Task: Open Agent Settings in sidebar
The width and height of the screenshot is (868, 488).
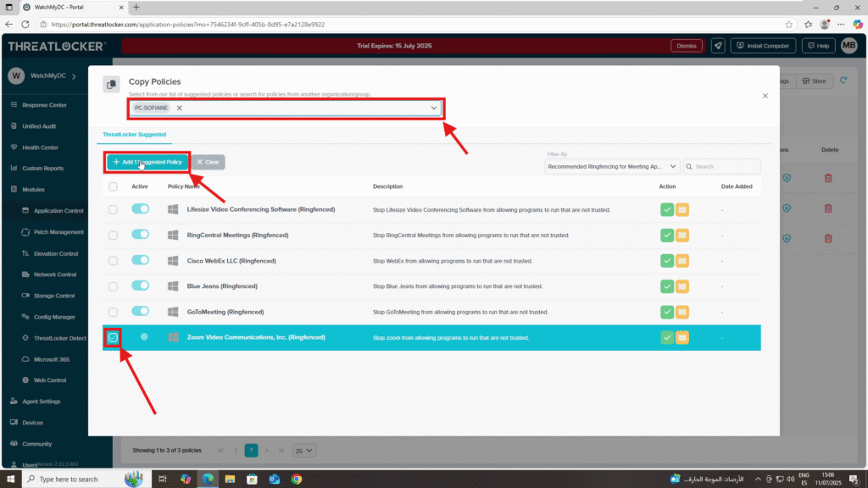Action: pos(41,402)
